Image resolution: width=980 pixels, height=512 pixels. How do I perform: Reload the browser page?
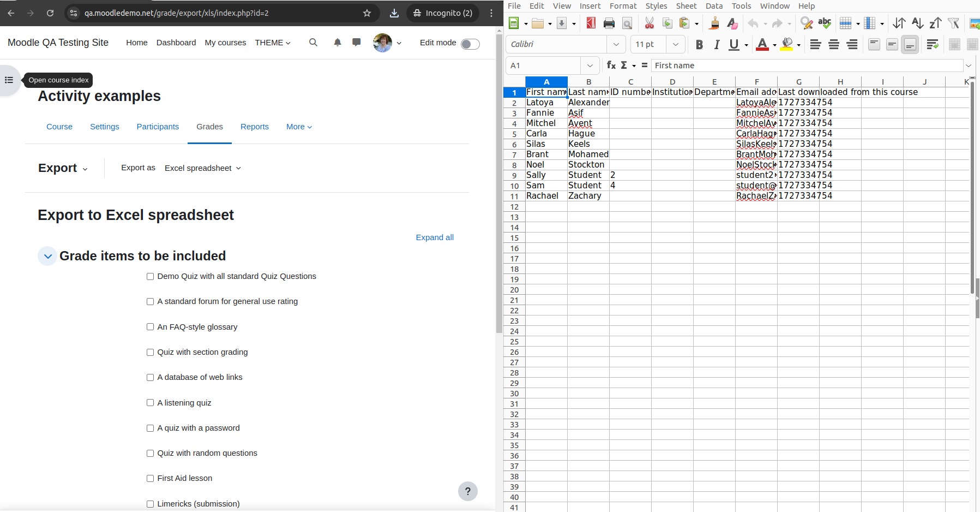tap(50, 13)
